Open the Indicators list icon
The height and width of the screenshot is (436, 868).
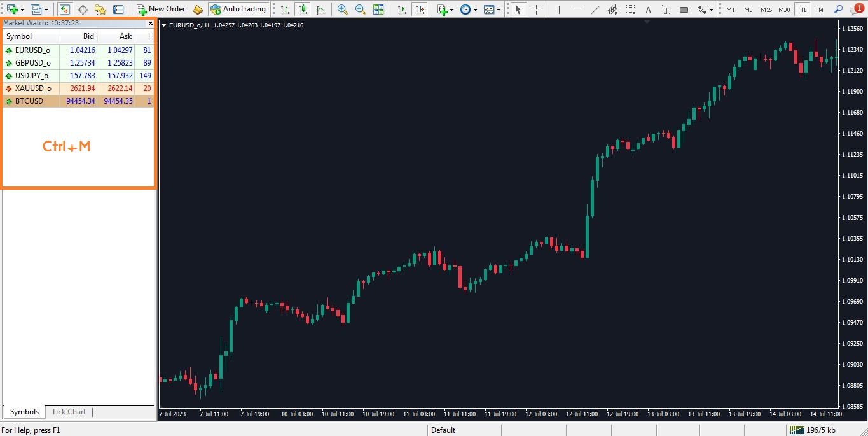442,10
